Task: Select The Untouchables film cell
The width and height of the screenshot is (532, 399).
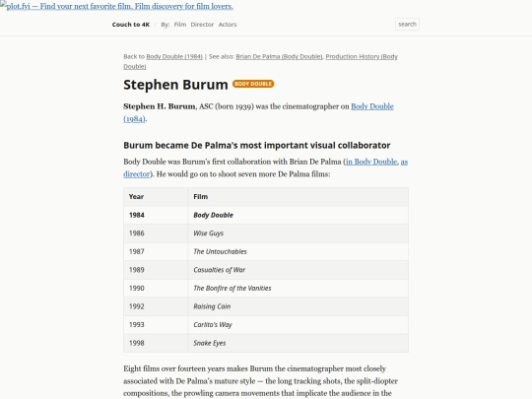Action: (x=299, y=252)
